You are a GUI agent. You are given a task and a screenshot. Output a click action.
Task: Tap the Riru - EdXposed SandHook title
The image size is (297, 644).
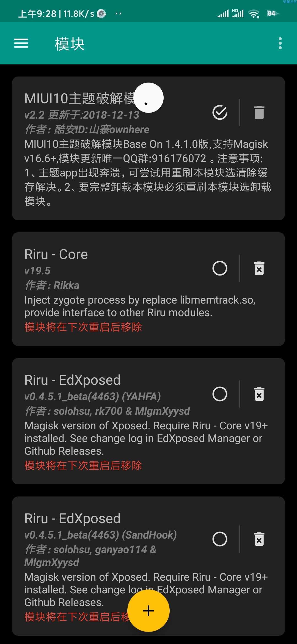click(x=73, y=519)
